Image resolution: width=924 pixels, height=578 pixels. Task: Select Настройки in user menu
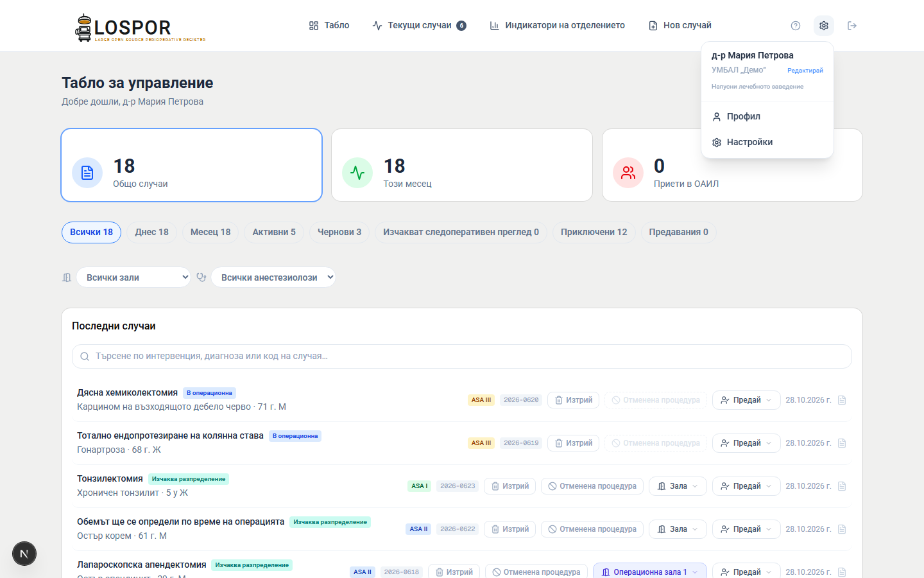767,142
